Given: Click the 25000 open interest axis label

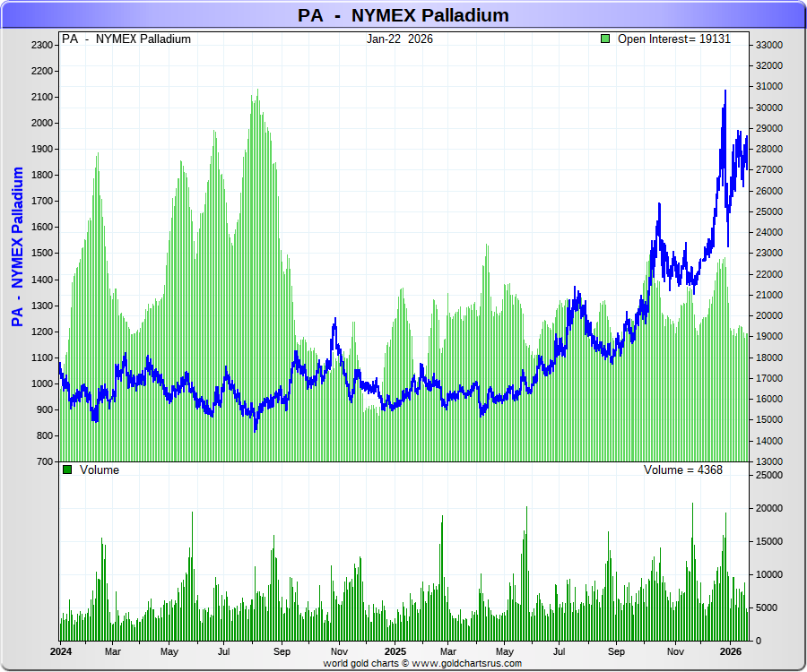Looking at the screenshot, I should [x=769, y=211].
